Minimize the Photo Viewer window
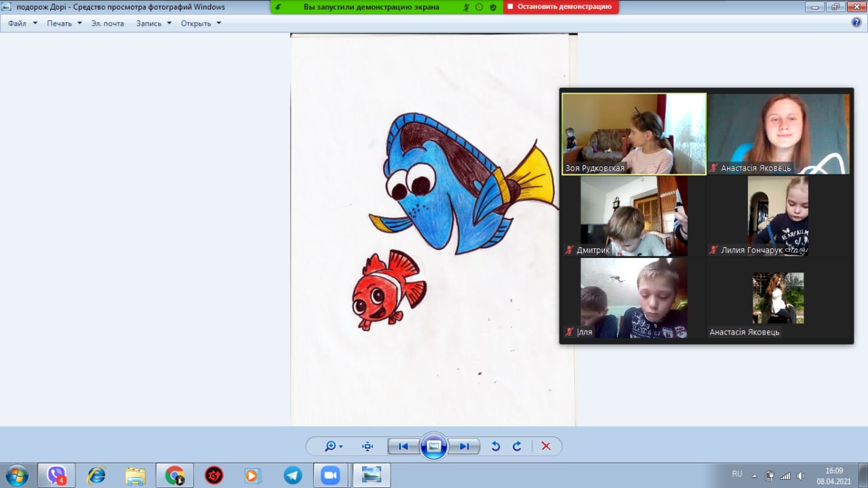This screenshot has width=868, height=488. 814,6
